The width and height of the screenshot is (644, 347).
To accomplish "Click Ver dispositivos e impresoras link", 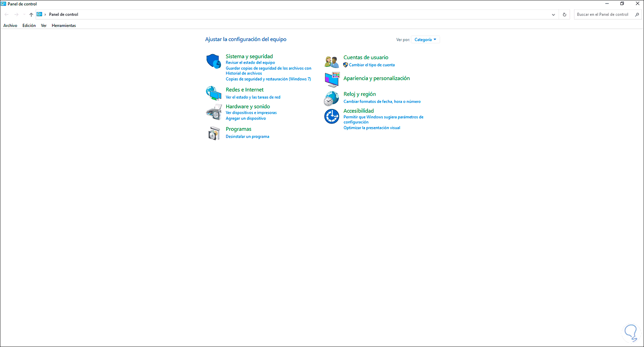I will pos(251,113).
